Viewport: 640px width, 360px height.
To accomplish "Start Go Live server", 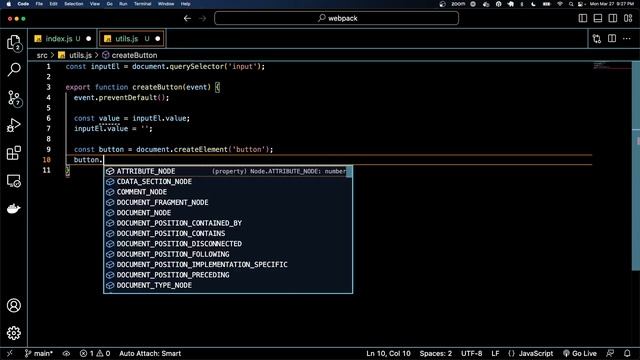I will tap(580, 353).
